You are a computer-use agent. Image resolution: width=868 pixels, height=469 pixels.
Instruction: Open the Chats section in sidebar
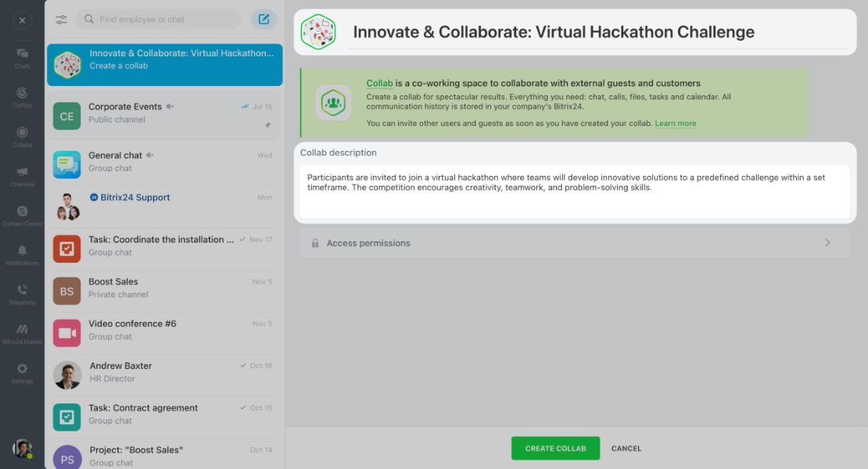coord(22,58)
